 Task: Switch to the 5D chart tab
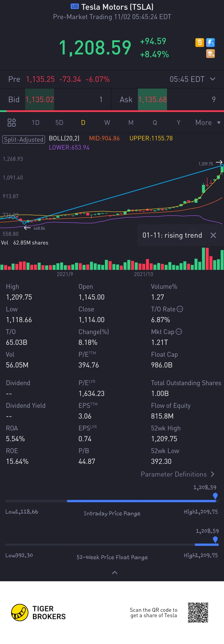coord(59,123)
